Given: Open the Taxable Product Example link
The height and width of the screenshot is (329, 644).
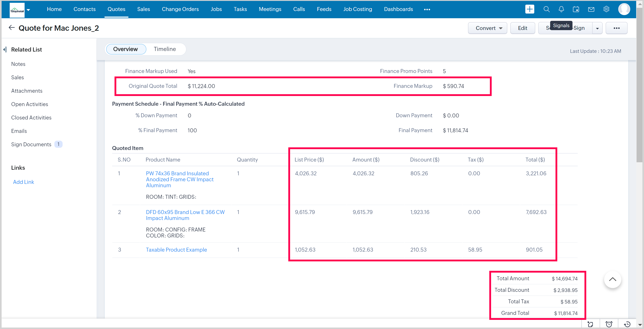Looking at the screenshot, I should coord(176,250).
